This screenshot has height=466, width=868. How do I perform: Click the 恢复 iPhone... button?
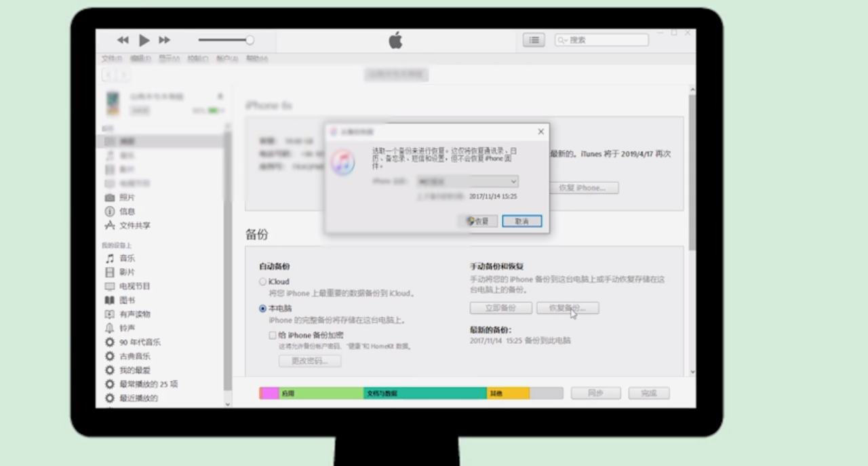(583, 188)
